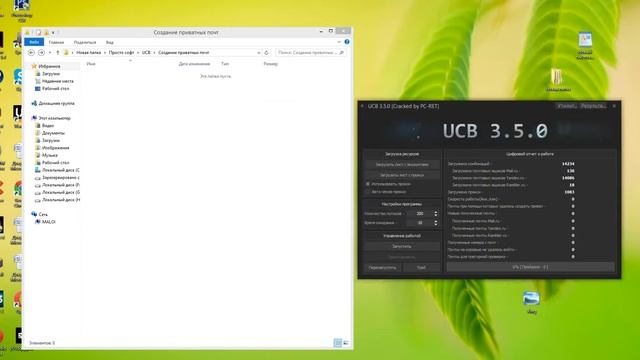This screenshot has height=360, width=640.
Task: Increase thread count stepper in UCB
Action: pyautogui.click(x=436, y=212)
